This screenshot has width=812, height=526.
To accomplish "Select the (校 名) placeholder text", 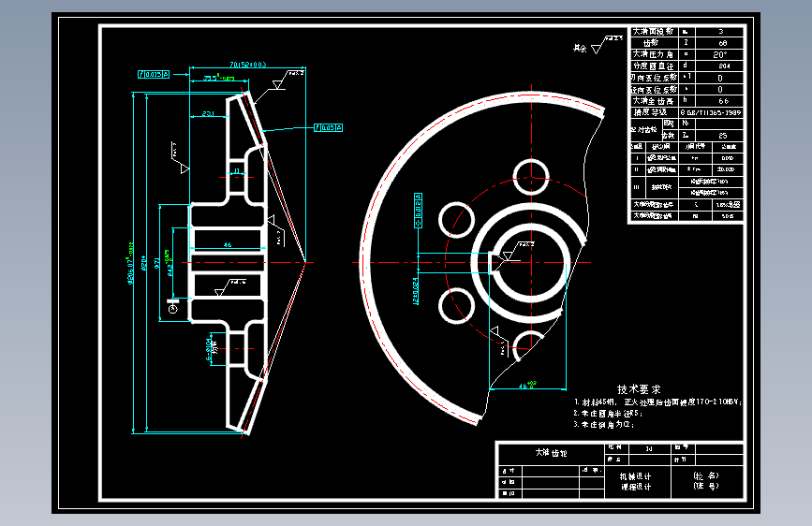I will pos(706,475).
